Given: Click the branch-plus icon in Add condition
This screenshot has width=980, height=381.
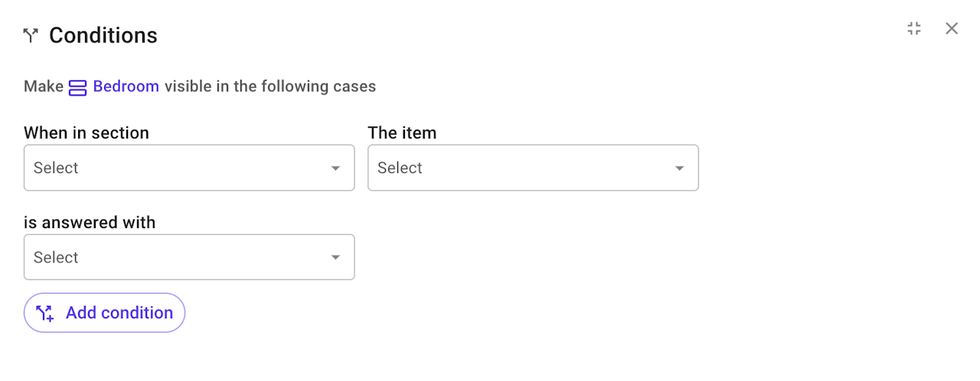Looking at the screenshot, I should tap(44, 313).
